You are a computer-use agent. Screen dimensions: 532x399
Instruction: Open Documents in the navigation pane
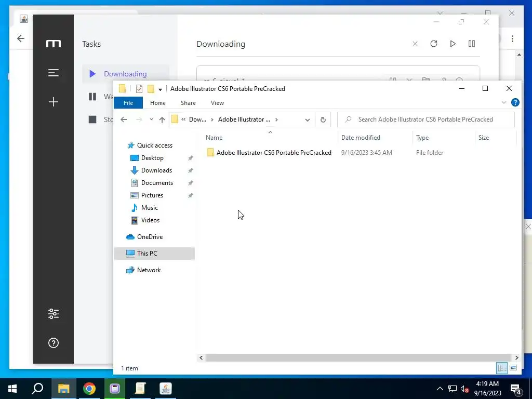(x=157, y=183)
